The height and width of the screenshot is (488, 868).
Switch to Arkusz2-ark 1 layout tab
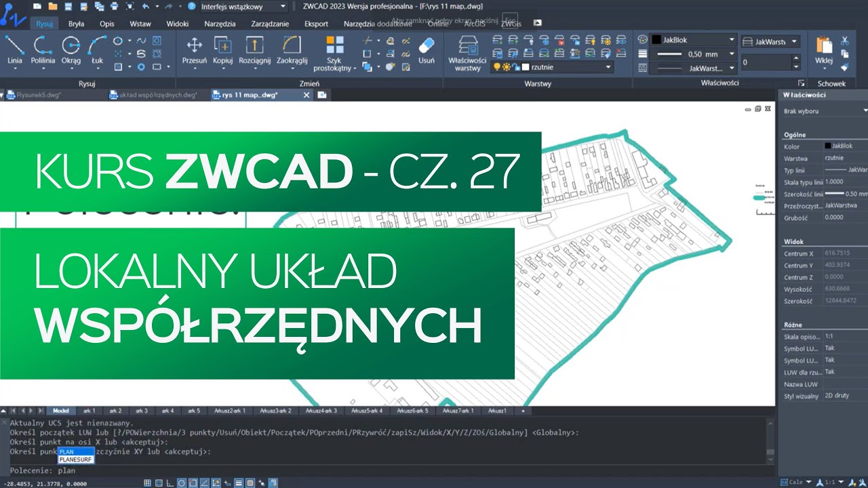(230, 411)
